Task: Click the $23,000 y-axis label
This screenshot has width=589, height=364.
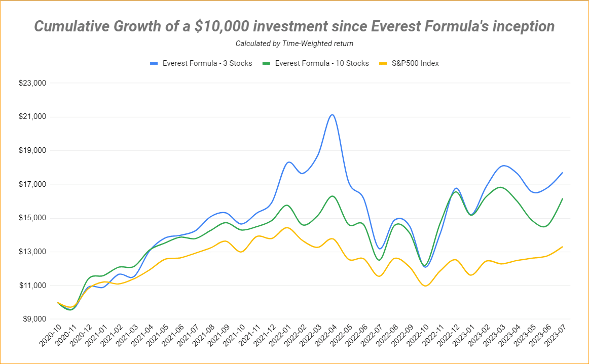Action: click(32, 83)
